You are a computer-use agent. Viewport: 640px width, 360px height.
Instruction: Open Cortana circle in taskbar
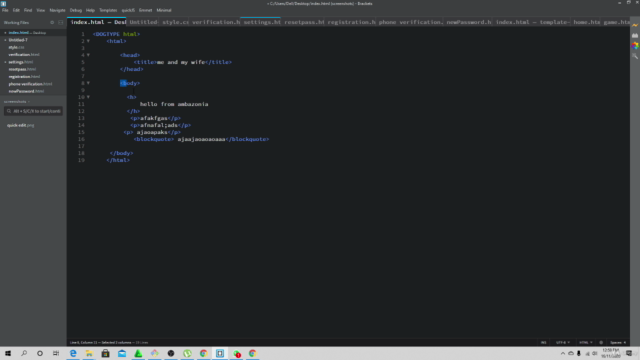pyautogui.click(x=40, y=353)
